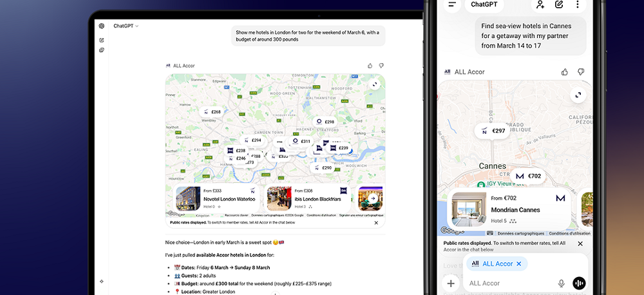Image resolution: width=644 pixels, height=295 pixels.
Task: Expand the Cannes map to fullscreen
Action: pos(578,95)
